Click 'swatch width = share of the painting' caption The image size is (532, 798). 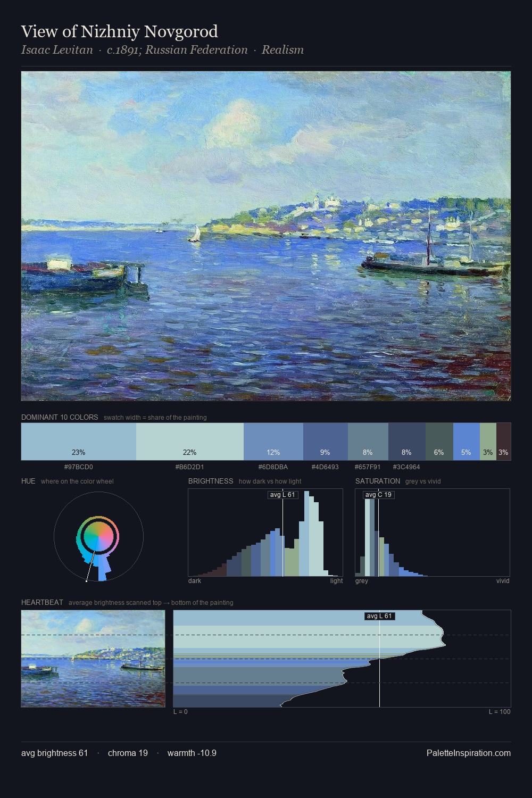coord(155,418)
